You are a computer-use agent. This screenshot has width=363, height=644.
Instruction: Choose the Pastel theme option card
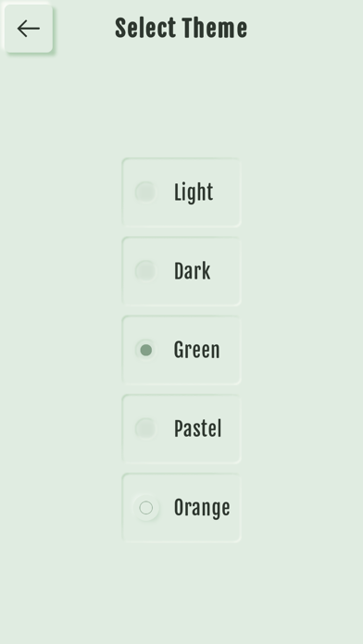click(x=181, y=428)
